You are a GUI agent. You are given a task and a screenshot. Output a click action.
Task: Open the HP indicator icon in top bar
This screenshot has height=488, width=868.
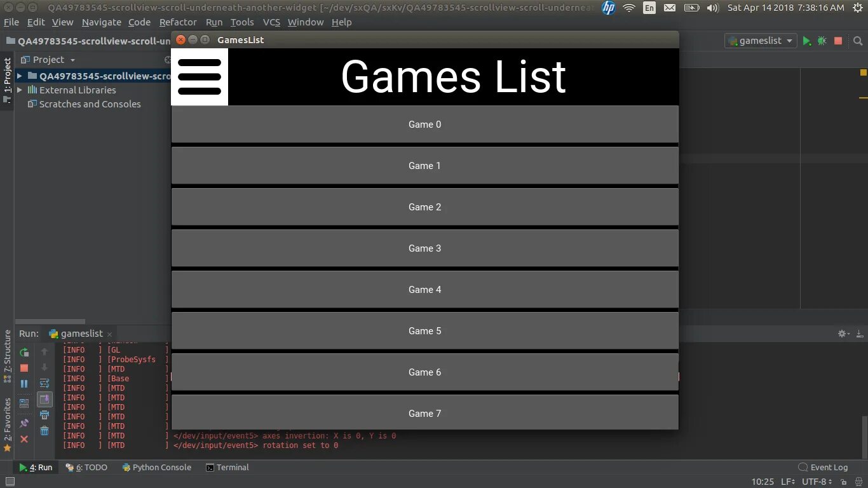click(x=609, y=8)
